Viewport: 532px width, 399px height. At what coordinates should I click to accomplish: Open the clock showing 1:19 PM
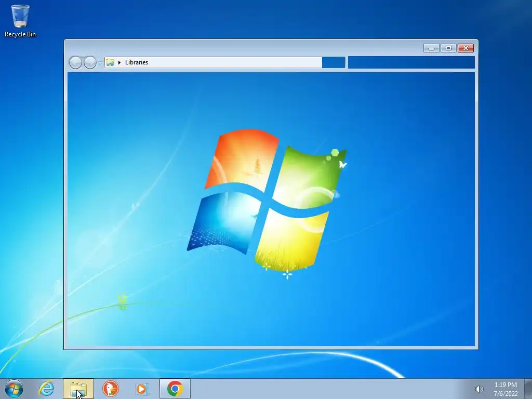tap(506, 389)
